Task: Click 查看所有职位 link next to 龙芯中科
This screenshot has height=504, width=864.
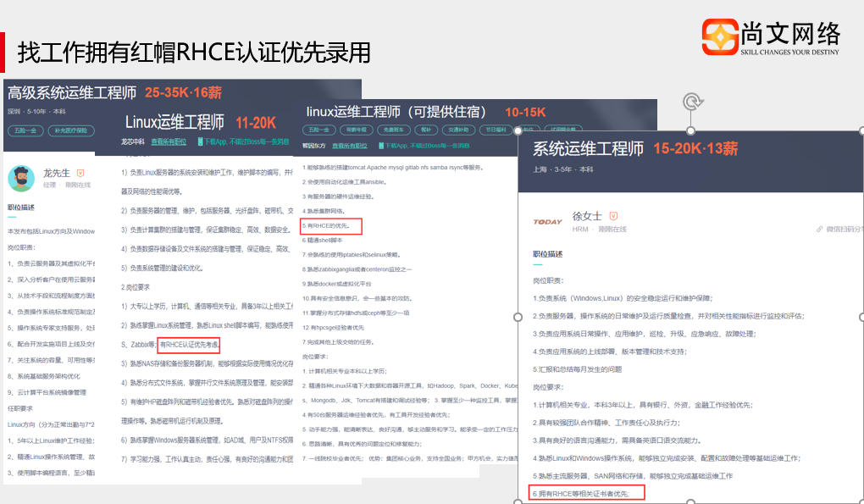Action: 169,141
